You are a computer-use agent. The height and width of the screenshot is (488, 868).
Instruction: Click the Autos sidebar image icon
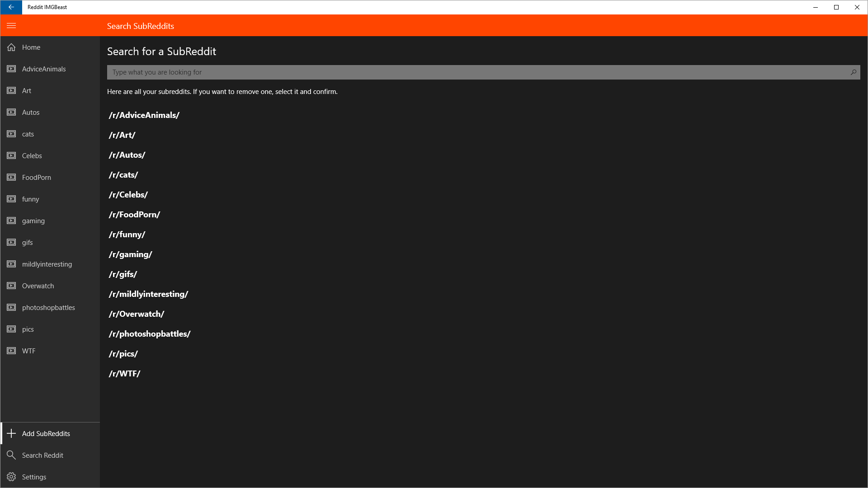tap(11, 112)
